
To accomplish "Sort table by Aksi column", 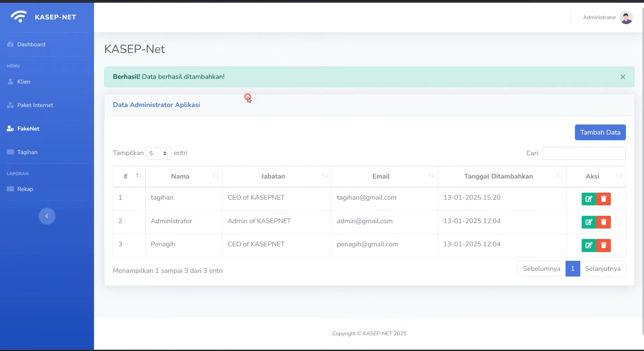I will (x=596, y=176).
